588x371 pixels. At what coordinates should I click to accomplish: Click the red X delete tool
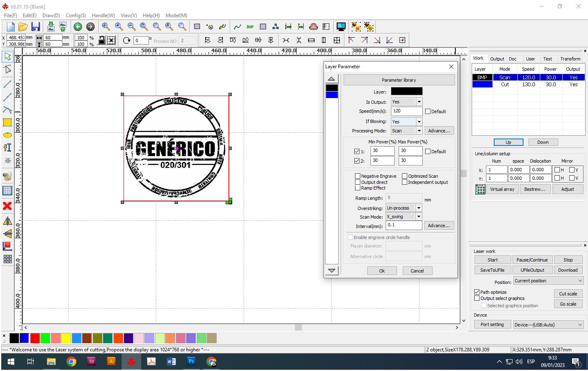click(7, 206)
